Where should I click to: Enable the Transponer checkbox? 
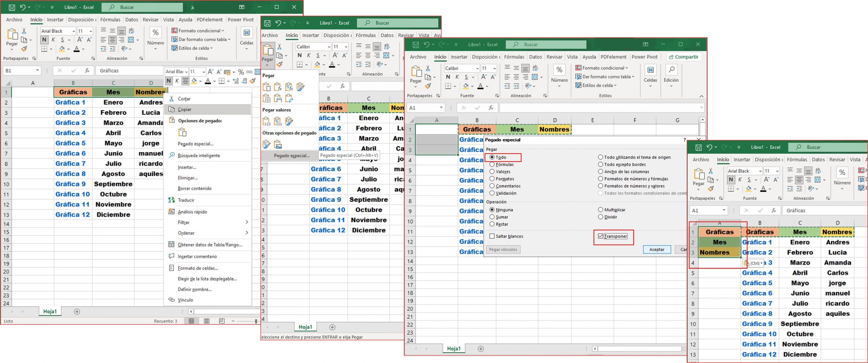(x=601, y=236)
